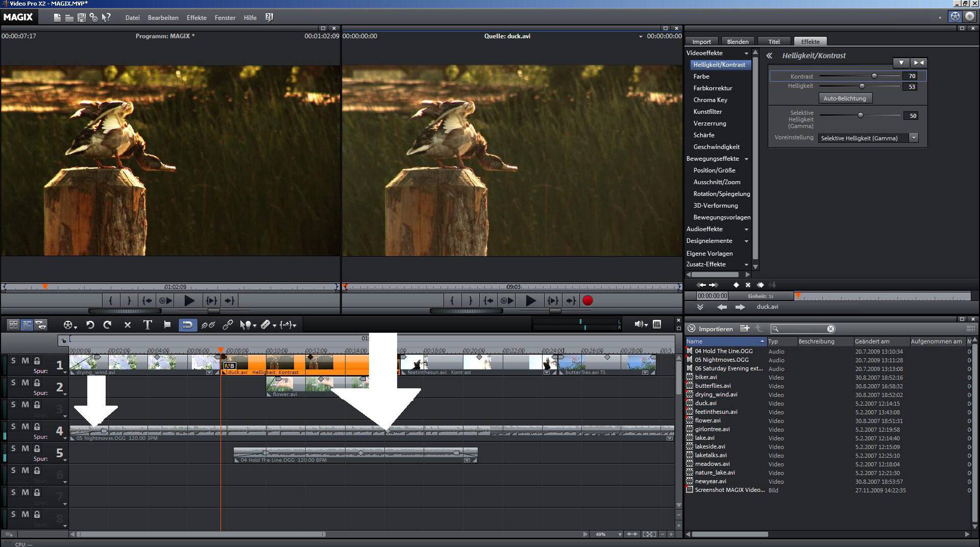The width and height of the screenshot is (980, 547).
Task: Mute track 1 with the M button
Action: click(x=25, y=361)
